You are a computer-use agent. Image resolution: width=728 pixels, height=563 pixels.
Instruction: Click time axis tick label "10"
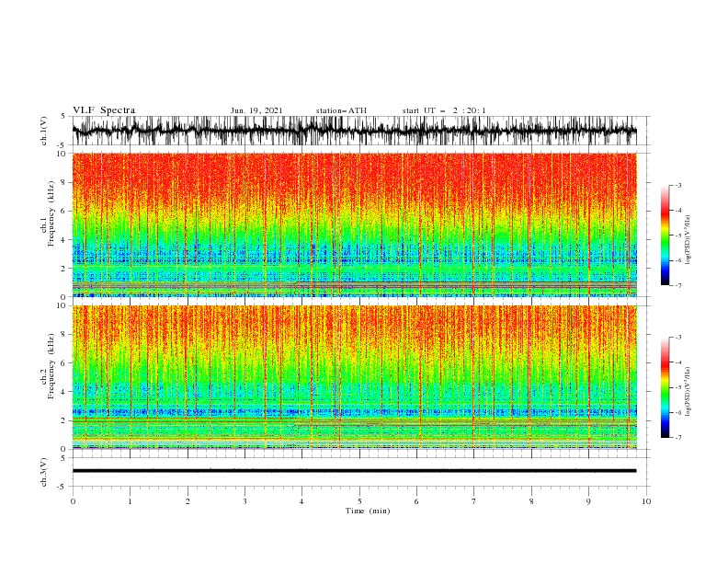[646, 501]
